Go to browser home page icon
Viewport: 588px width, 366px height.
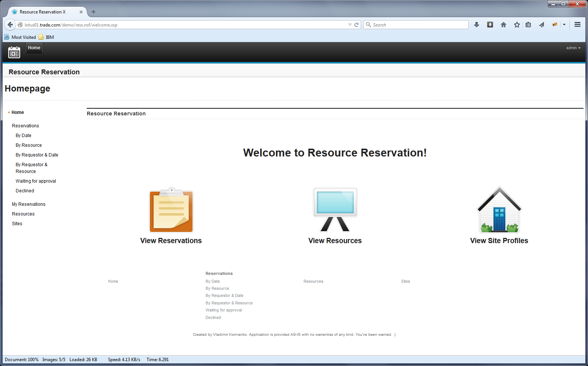[503, 25]
